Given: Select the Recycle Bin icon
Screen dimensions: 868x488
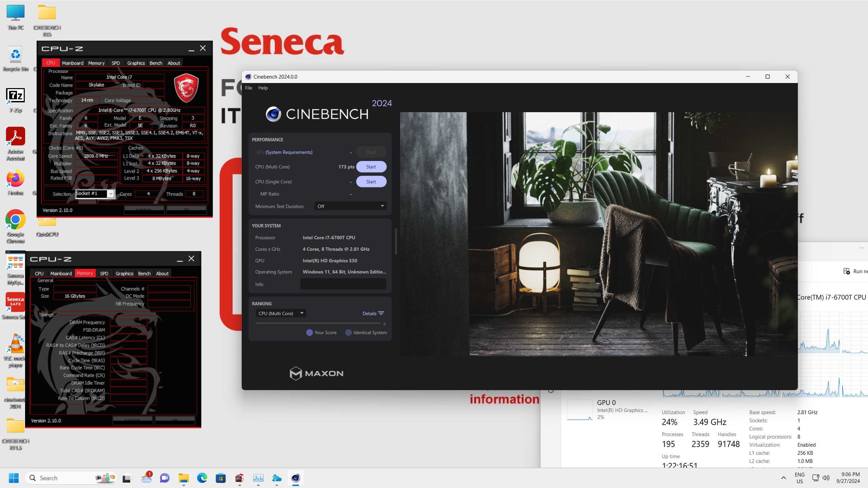Looking at the screenshot, I should [16, 58].
